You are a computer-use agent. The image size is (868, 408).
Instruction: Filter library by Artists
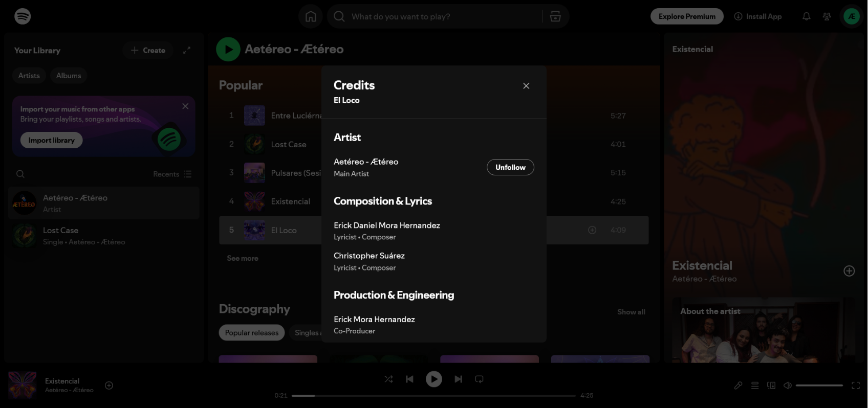29,76
